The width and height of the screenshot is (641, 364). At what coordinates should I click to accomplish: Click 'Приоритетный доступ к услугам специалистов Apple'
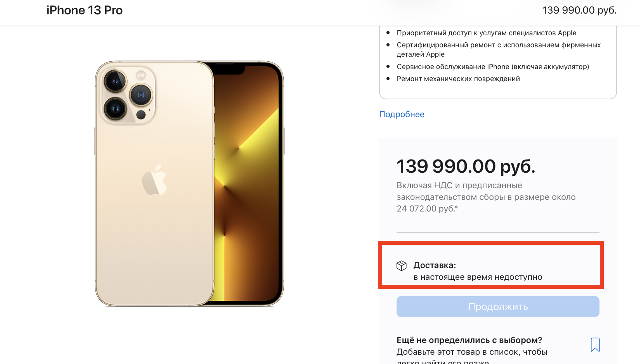coord(486,33)
